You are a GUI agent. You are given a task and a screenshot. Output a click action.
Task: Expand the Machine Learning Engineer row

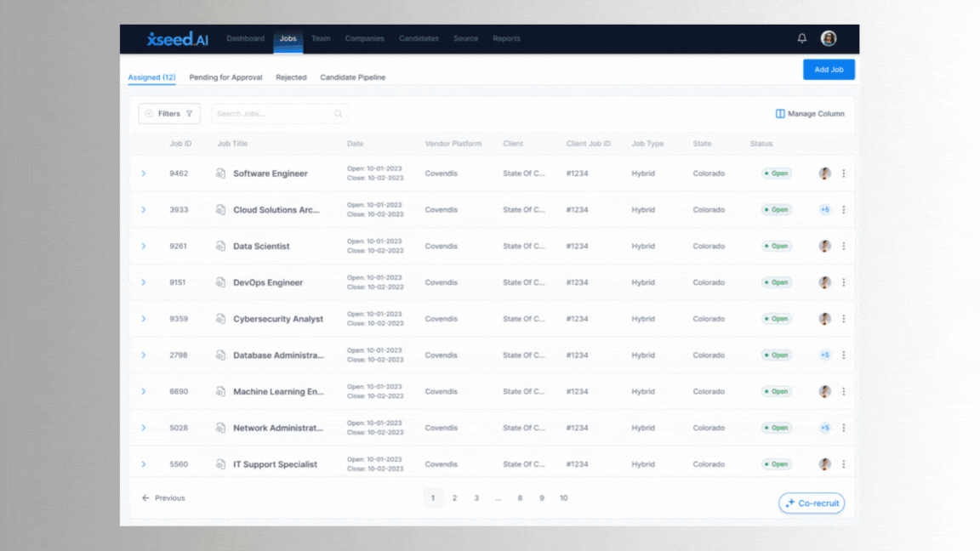(143, 391)
